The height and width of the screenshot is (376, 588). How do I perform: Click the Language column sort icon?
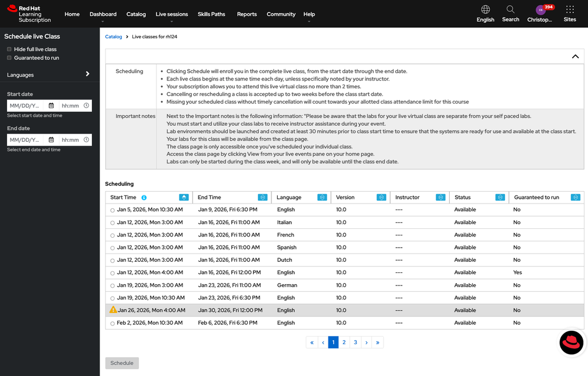tap(322, 198)
